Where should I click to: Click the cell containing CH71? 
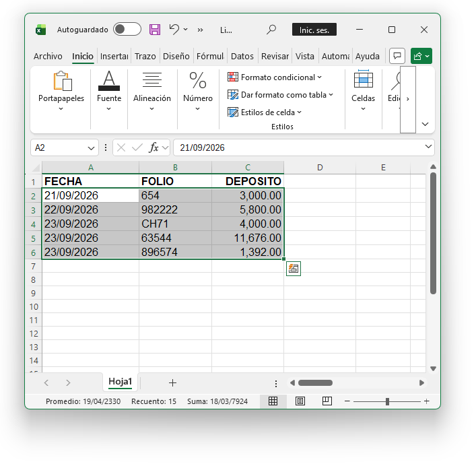[x=175, y=224]
